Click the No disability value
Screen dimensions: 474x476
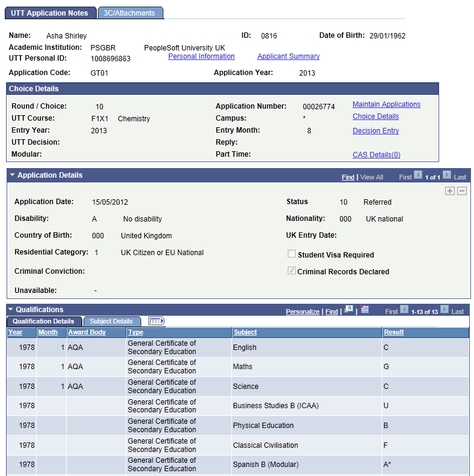pos(142,219)
